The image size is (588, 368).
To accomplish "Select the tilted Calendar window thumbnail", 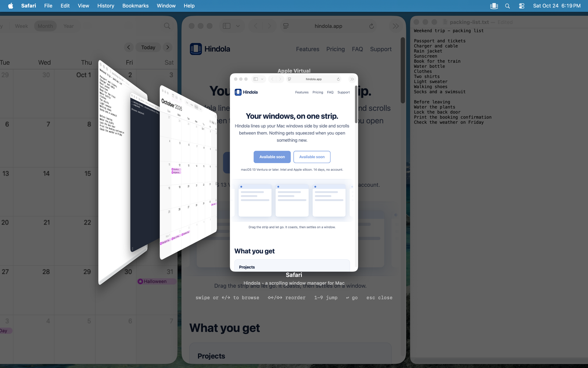I will (188, 173).
